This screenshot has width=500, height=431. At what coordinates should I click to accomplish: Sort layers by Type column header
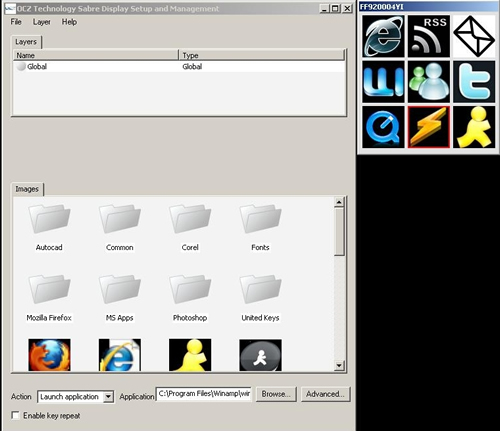point(262,55)
